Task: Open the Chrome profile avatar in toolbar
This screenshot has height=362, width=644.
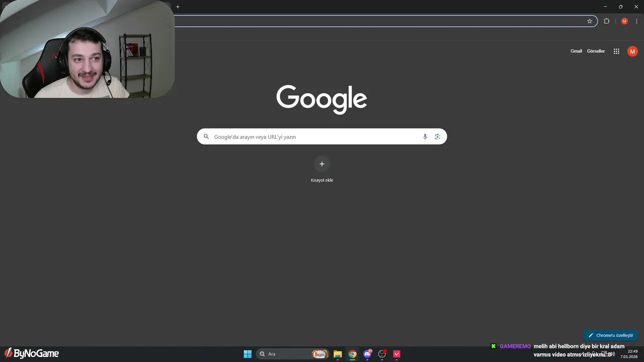Action: tap(624, 21)
